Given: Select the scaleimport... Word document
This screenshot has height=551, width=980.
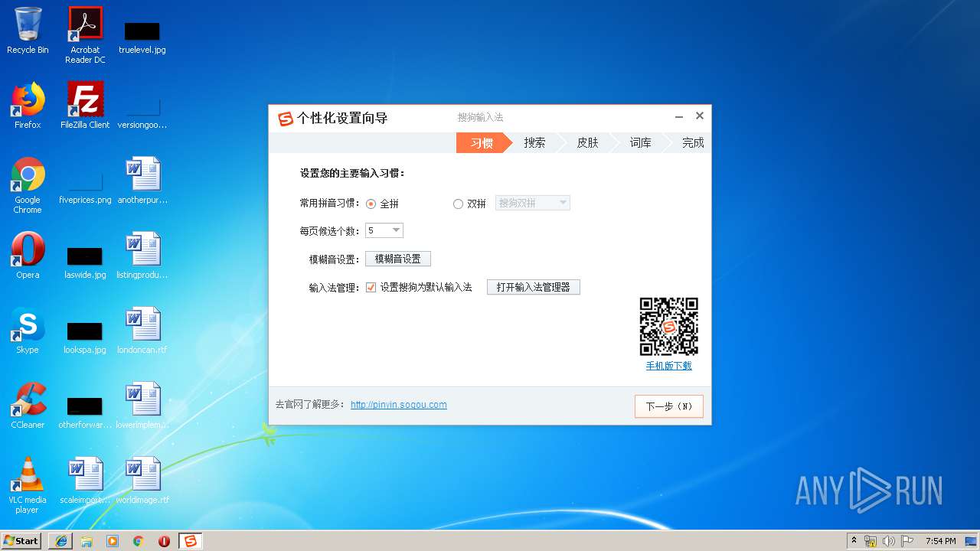Looking at the screenshot, I should (x=85, y=481).
